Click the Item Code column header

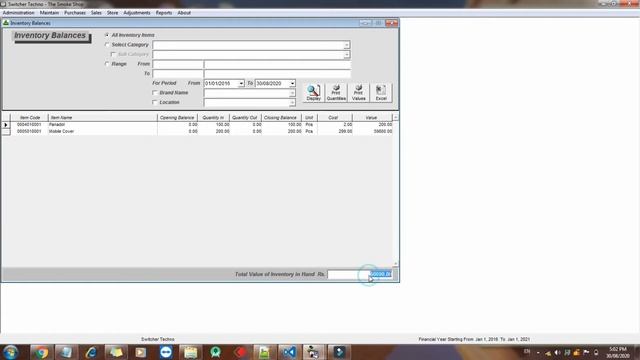coord(30,118)
